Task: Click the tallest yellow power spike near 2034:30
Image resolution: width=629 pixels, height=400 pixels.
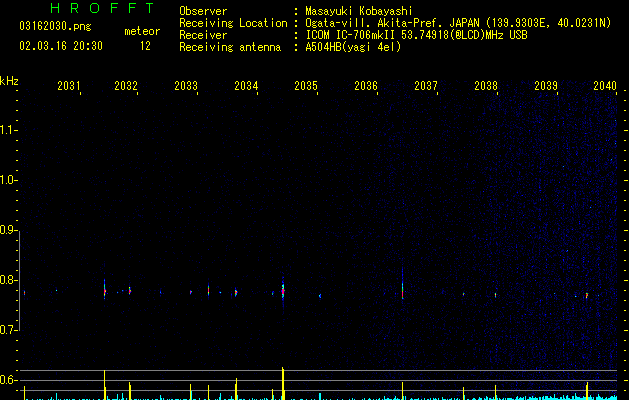Action: [x=283, y=383]
